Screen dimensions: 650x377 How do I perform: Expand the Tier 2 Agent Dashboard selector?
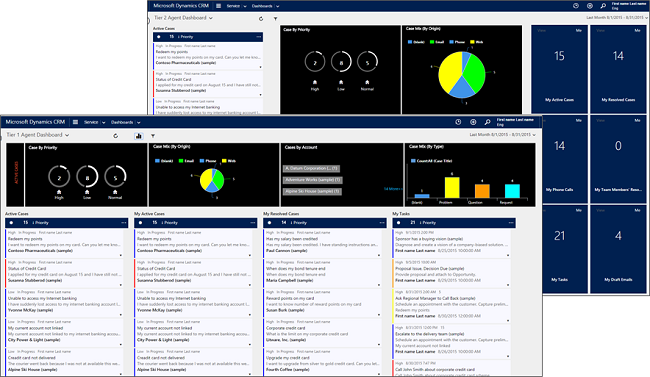click(183, 18)
